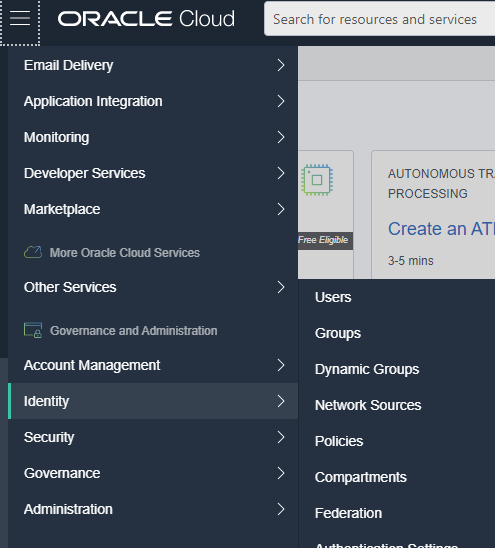Click the Governance and Administration heading
This screenshot has width=495, height=548.
coord(134,331)
